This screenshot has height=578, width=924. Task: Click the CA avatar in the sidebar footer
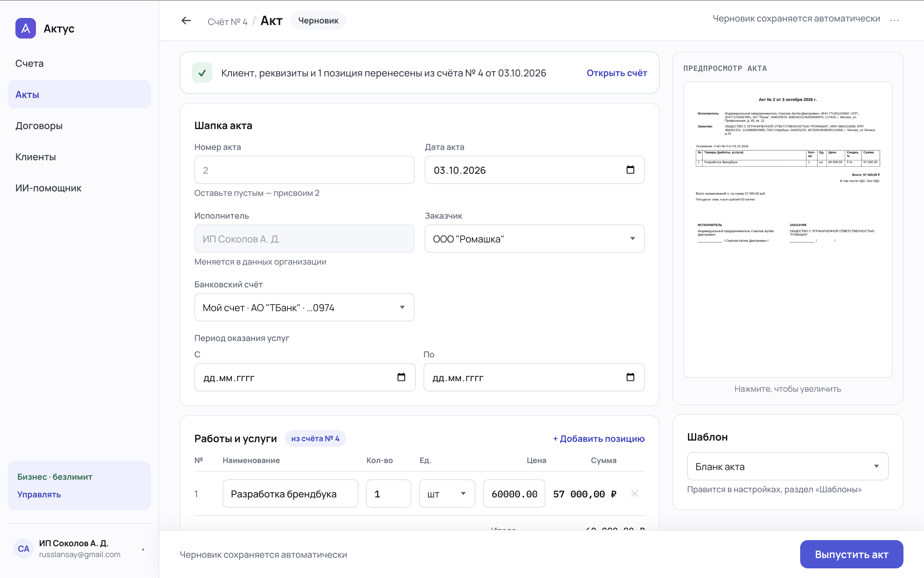(x=23, y=548)
